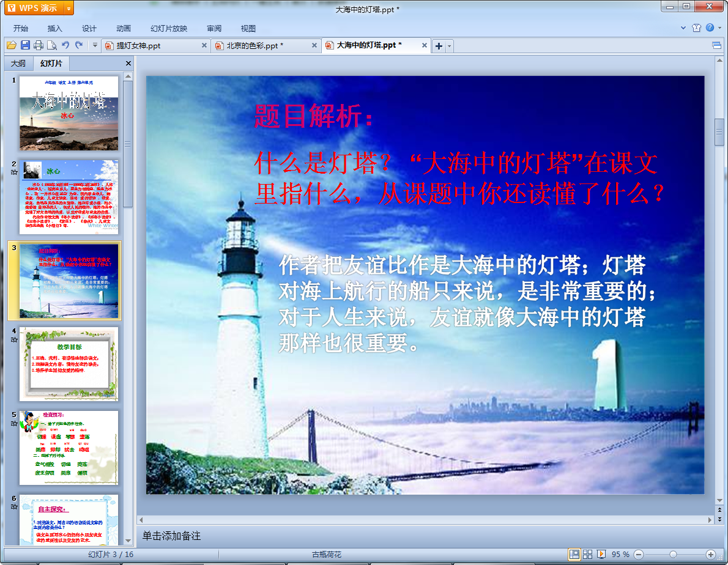Expand the WPS 演示 button dropdown arrow
Image resolution: width=728 pixels, height=565 pixels.
(x=69, y=8)
